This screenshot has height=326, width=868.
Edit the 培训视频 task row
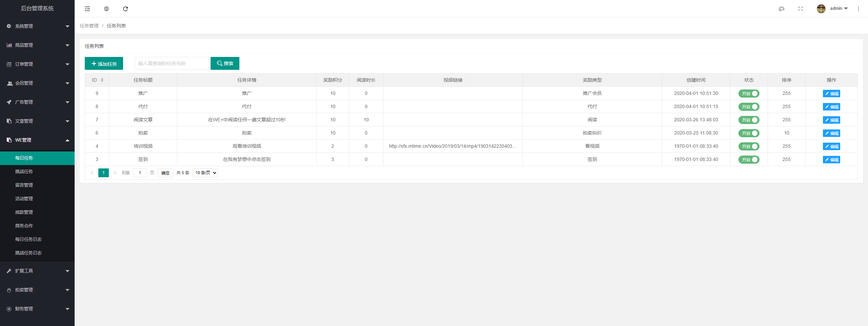click(x=831, y=146)
